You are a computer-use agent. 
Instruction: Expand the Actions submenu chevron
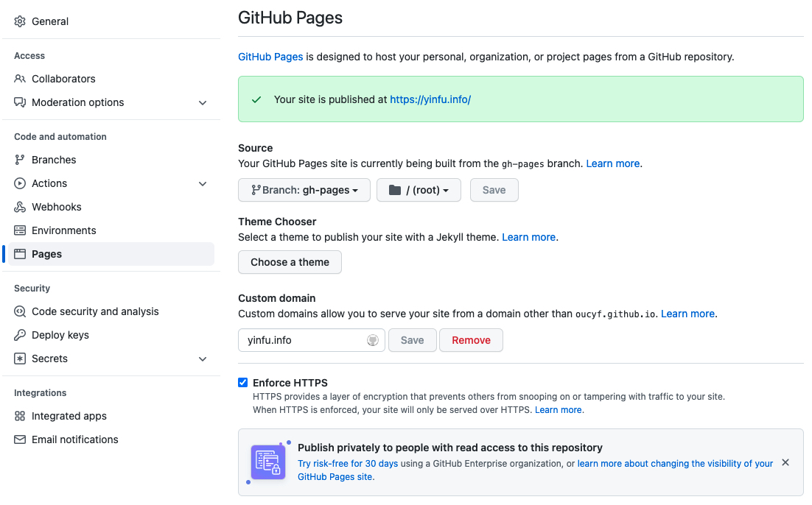[x=203, y=184]
